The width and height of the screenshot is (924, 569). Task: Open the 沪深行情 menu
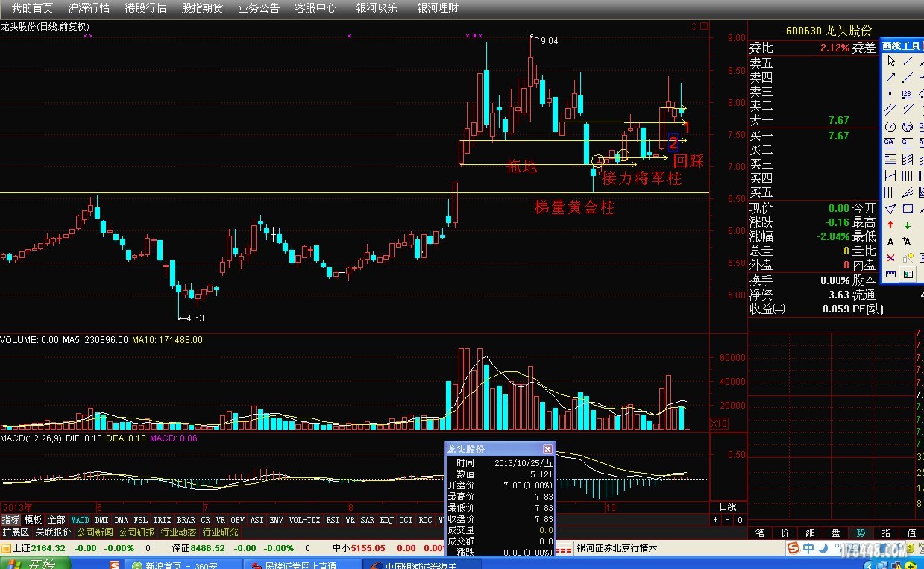click(x=89, y=8)
